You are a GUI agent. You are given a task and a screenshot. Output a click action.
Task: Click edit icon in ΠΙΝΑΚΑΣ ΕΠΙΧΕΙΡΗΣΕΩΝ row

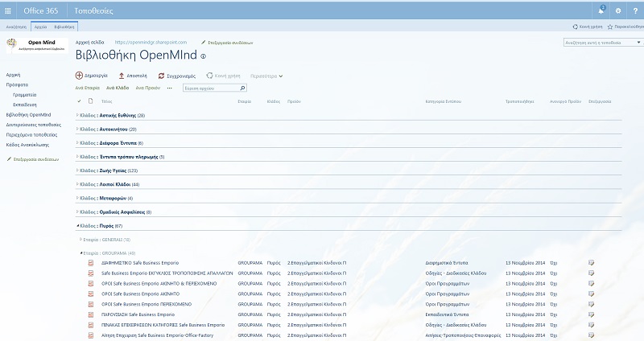591,325
